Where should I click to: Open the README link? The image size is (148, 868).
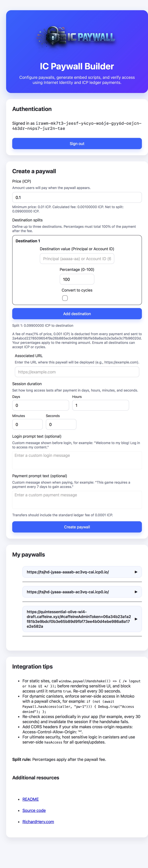tap(30, 799)
